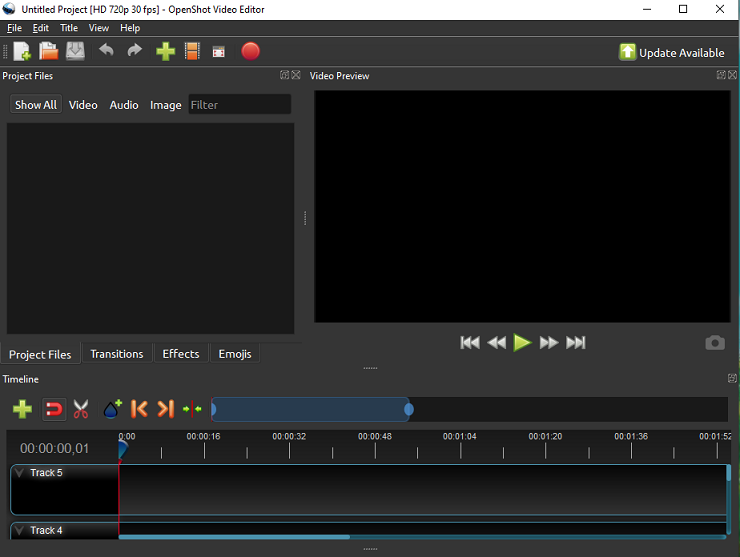This screenshot has width=740, height=557.
Task: Open a project using the folder icon
Action: tap(48, 51)
